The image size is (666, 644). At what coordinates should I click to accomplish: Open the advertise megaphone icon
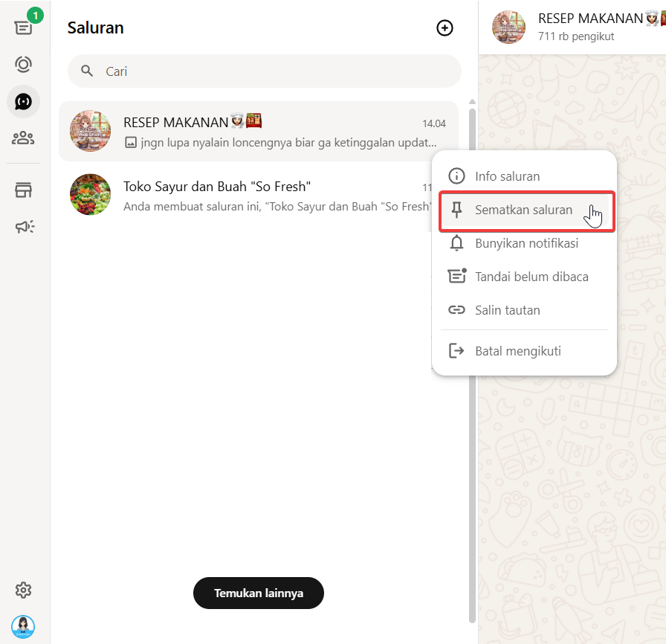point(24,227)
